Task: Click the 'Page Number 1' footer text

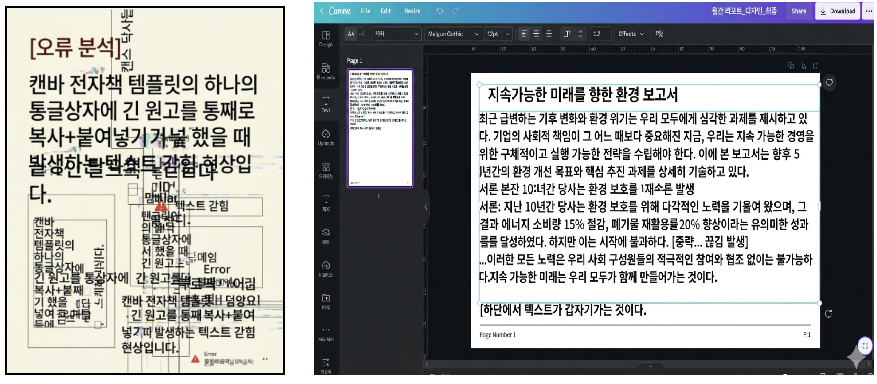Action: pyautogui.click(x=497, y=334)
